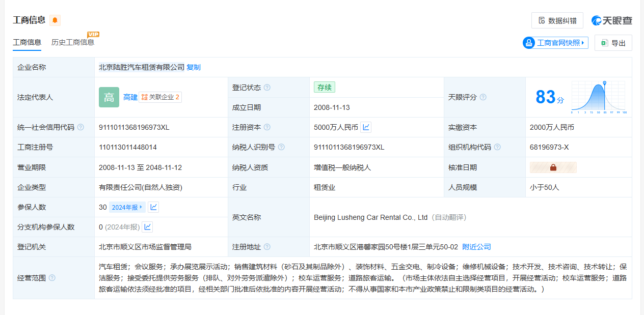Click the orange bell alert icon
Screen dimensions: 644x315
point(55,20)
